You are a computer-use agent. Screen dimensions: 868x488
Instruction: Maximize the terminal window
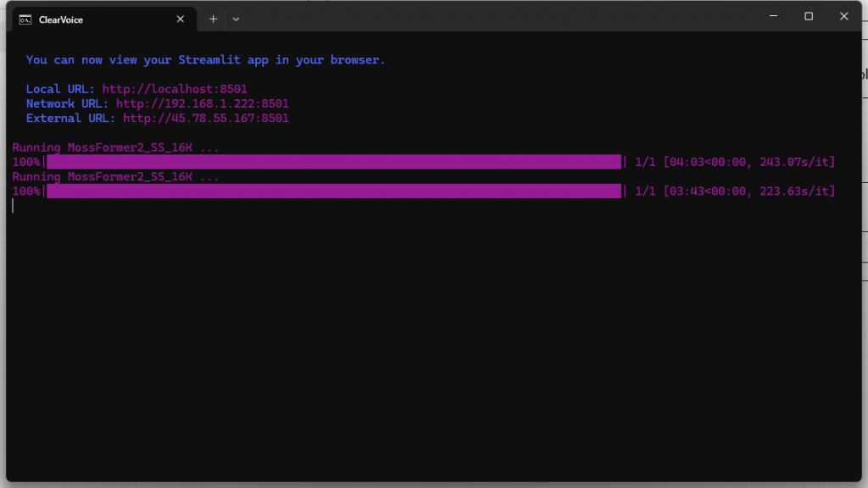click(809, 16)
